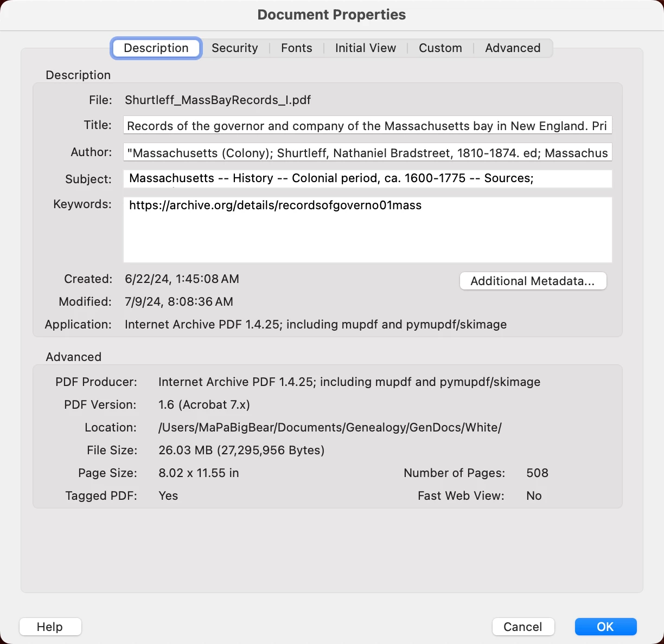Switch to the Initial View tab

coord(366,48)
